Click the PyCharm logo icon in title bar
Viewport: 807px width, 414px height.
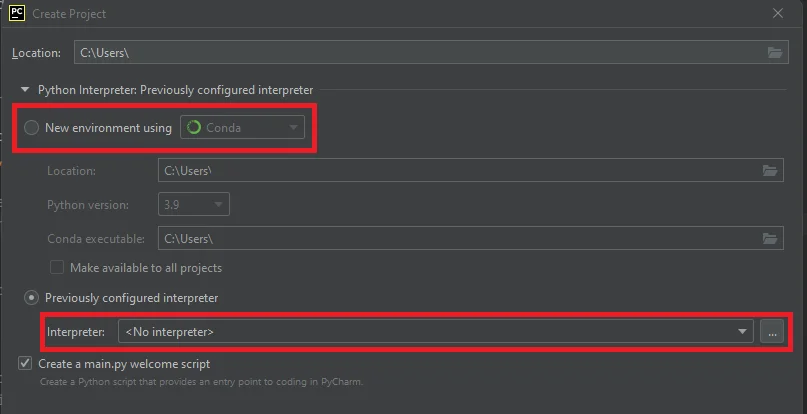pyautogui.click(x=16, y=13)
